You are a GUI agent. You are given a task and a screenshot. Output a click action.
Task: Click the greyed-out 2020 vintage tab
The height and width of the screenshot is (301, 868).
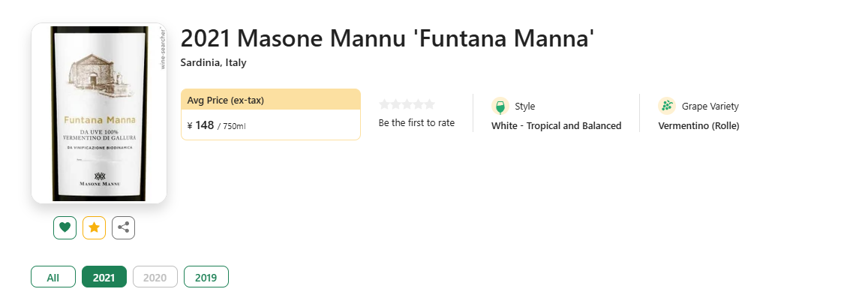click(x=155, y=277)
